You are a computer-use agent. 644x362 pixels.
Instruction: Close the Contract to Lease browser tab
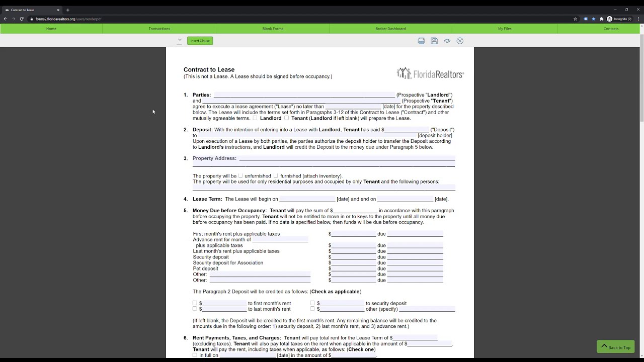tap(58, 10)
